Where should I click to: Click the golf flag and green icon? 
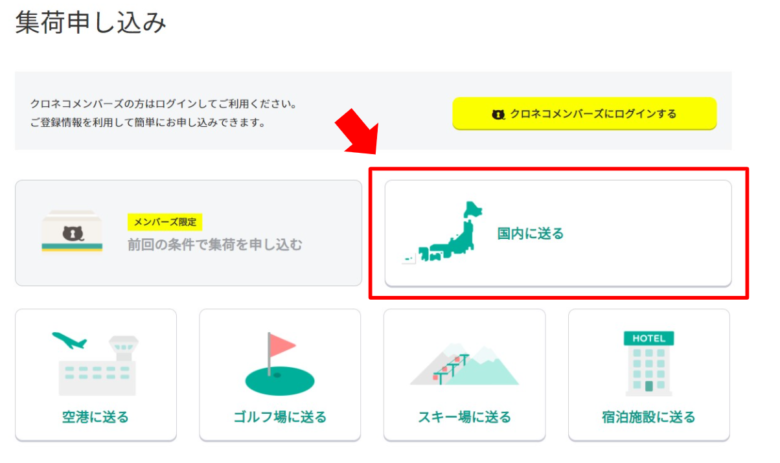(x=280, y=364)
